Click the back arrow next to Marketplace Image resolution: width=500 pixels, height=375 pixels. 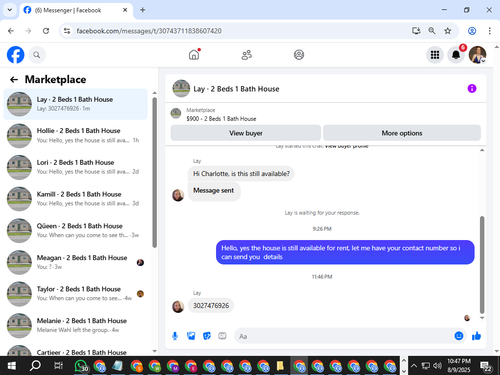[x=14, y=79]
